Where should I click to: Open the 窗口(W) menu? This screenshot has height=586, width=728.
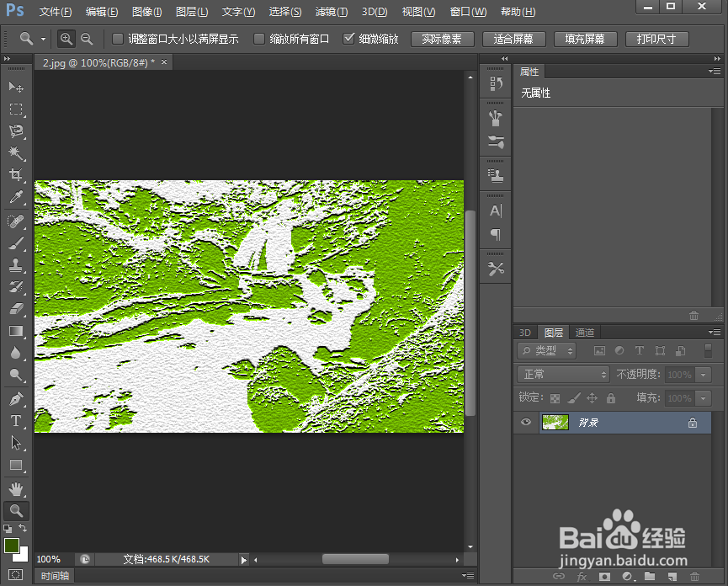(468, 12)
